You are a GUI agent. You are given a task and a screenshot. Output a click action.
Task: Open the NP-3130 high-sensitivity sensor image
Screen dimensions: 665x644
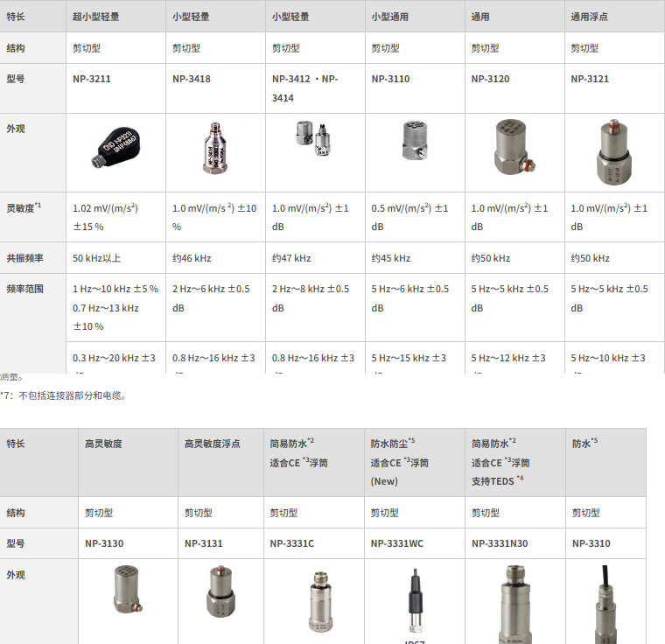click(x=127, y=589)
